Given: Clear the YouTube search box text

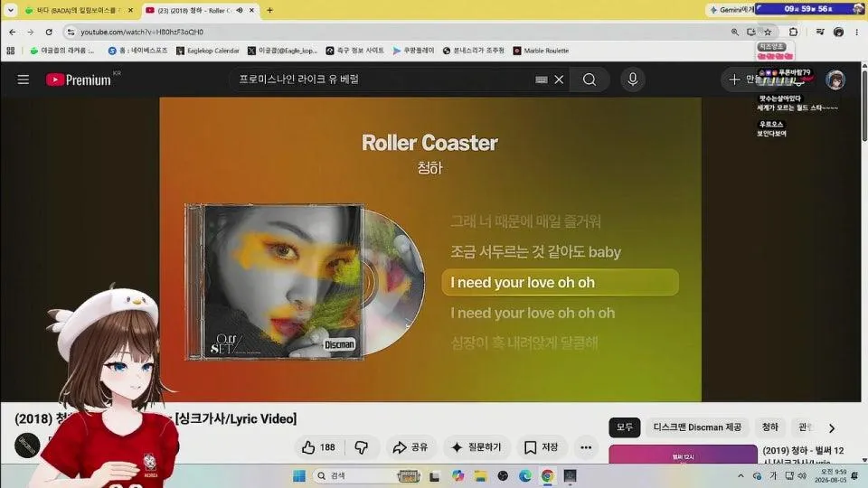Looking at the screenshot, I should (x=559, y=80).
